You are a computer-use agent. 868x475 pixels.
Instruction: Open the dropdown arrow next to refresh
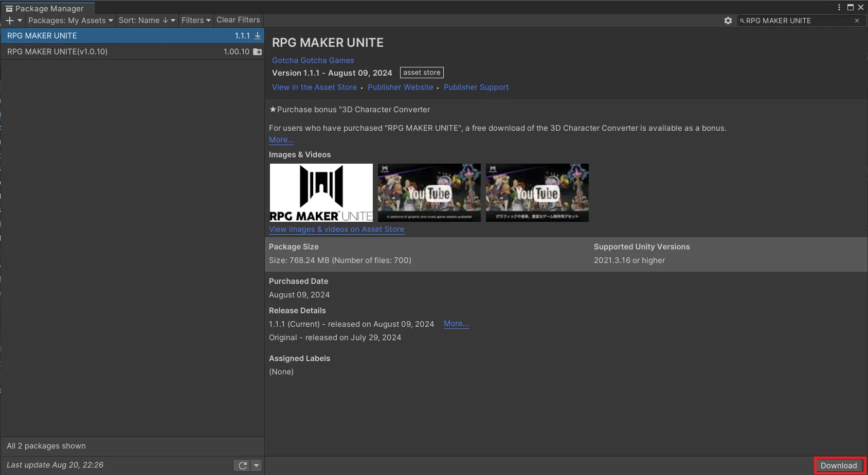[256, 465]
